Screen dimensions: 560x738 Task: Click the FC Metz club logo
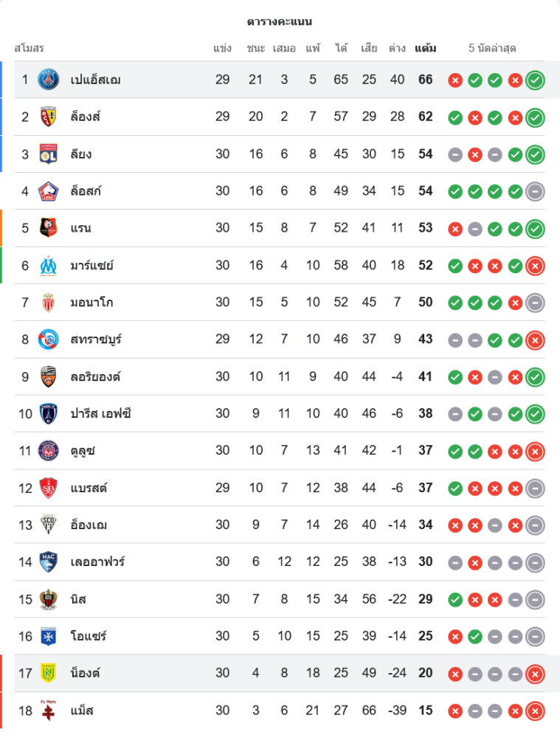click(49, 710)
